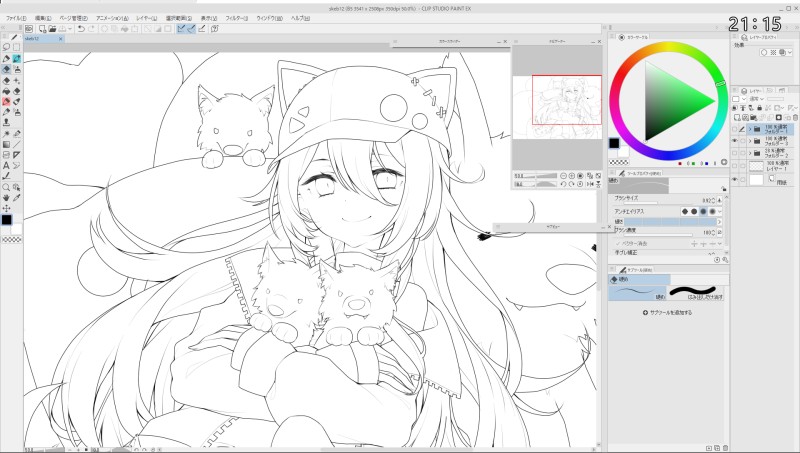Open the ファイル menu
The image size is (800, 453).
coord(16,18)
